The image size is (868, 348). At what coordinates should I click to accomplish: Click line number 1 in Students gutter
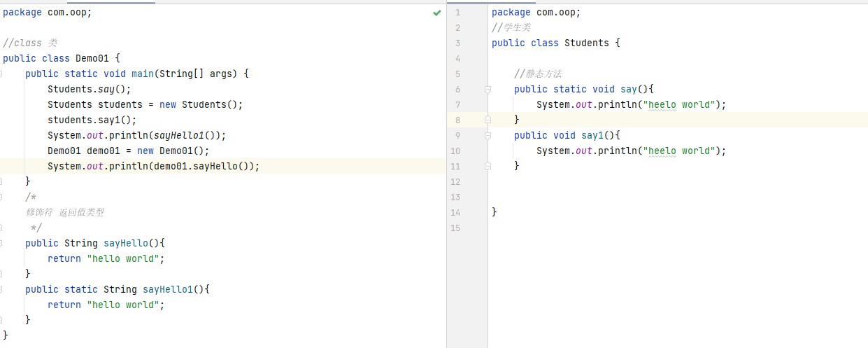(457, 13)
